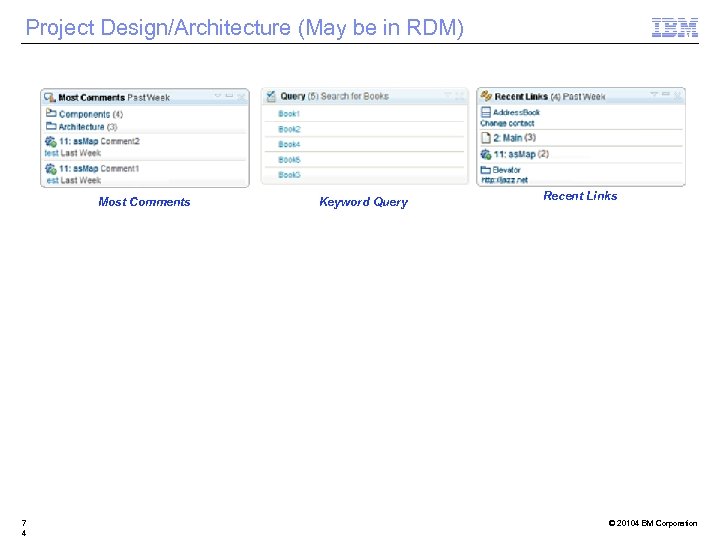
Task: Click the Most Comments widget header icon
Action: coord(50,97)
